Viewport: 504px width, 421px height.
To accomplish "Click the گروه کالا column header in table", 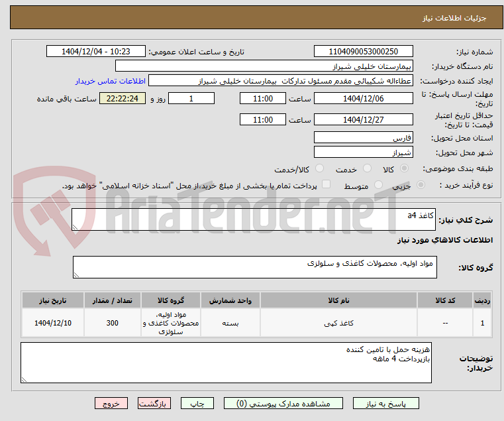I will point(171,300).
